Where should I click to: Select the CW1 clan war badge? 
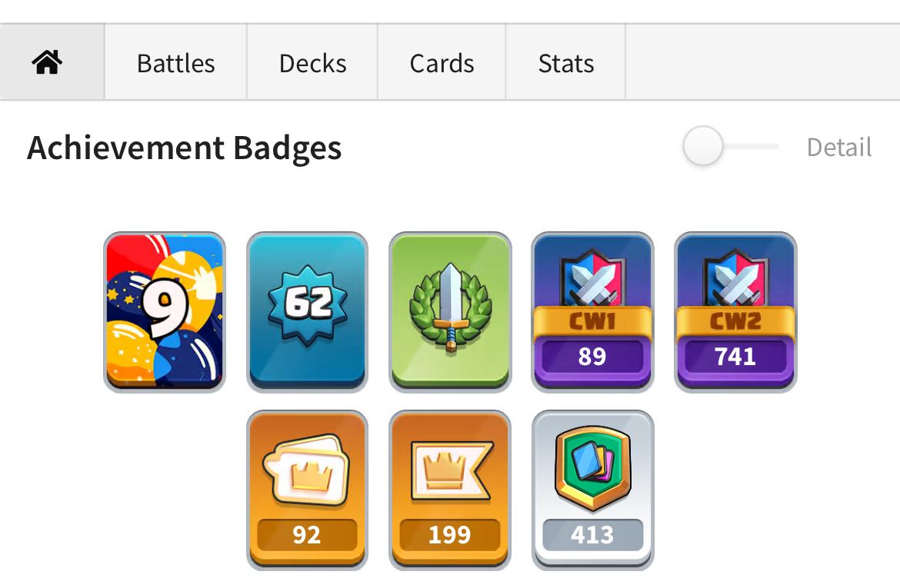593,311
